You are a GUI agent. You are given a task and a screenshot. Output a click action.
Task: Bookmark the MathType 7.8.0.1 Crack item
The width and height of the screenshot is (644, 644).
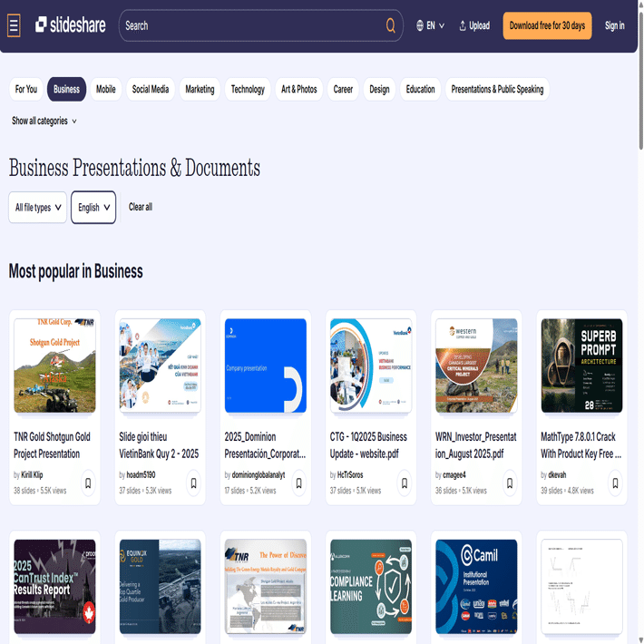[615, 483]
